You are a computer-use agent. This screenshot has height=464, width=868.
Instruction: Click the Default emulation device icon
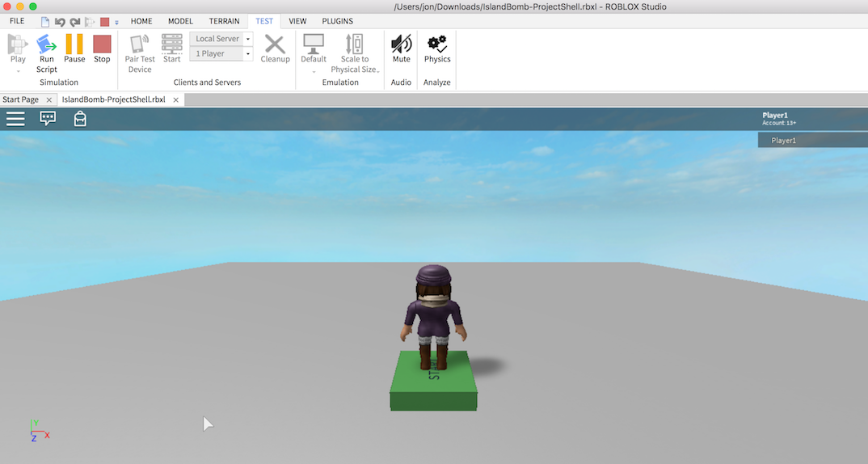click(x=314, y=44)
